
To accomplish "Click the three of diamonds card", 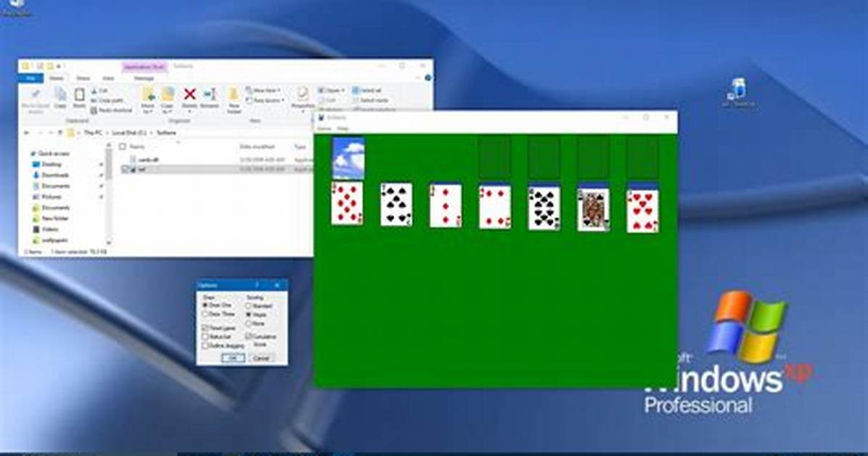I will coord(446,205).
